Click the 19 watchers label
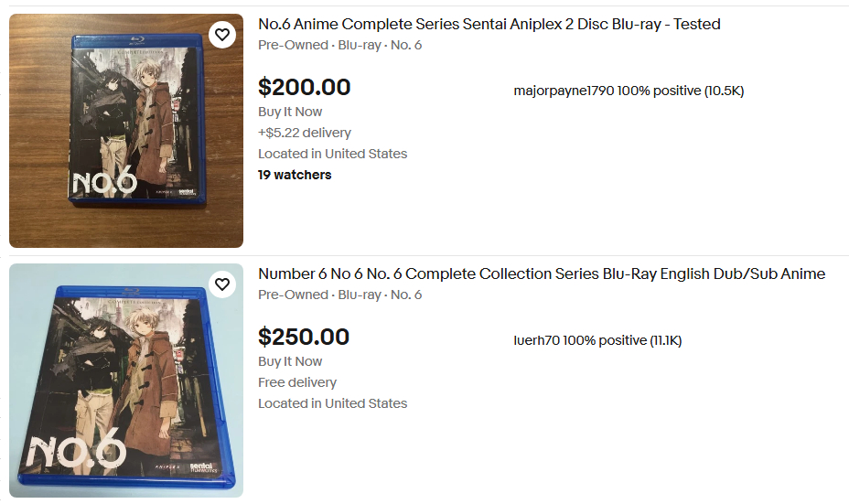This screenshot has width=849, height=504. pos(295,175)
